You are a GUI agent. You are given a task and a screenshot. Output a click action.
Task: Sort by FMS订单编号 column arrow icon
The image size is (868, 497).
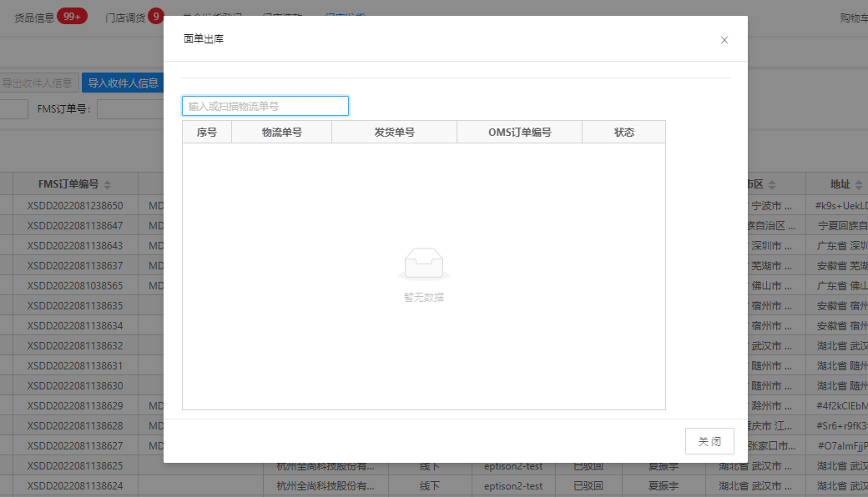[x=107, y=184]
